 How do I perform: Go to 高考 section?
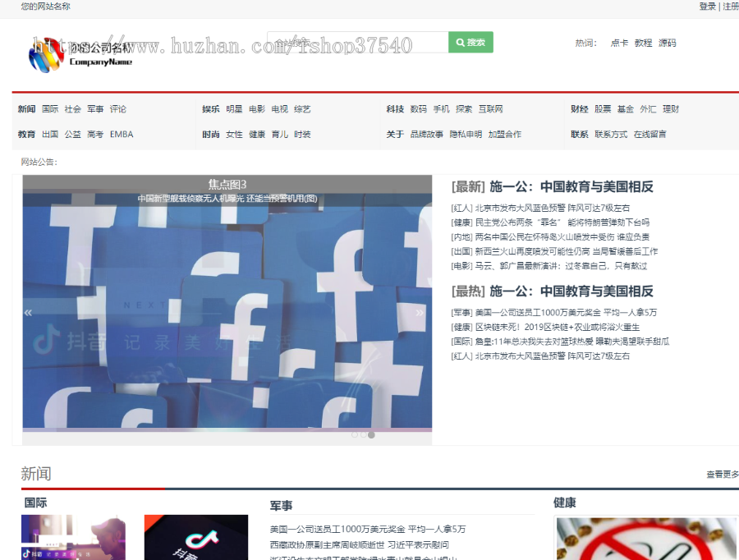95,135
